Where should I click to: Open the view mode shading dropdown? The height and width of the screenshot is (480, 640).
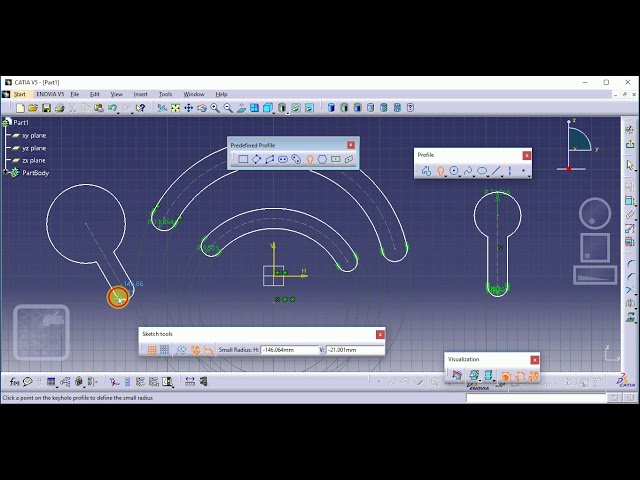pos(288,113)
